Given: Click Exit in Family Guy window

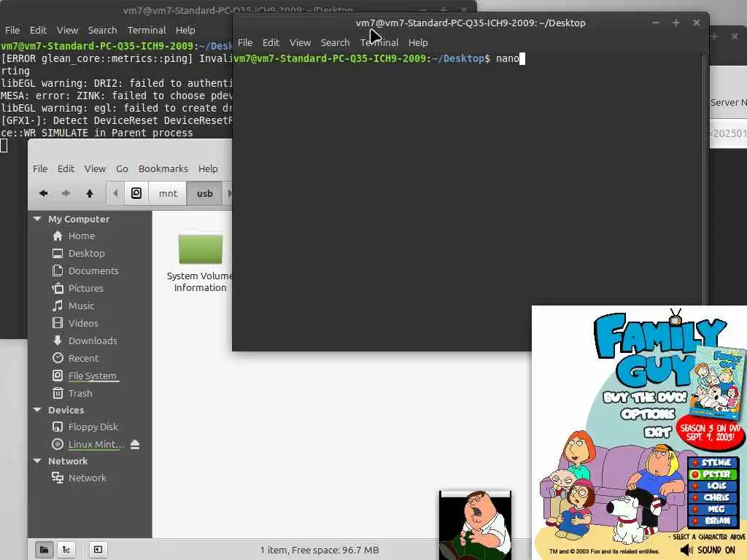Looking at the screenshot, I should pos(657,432).
